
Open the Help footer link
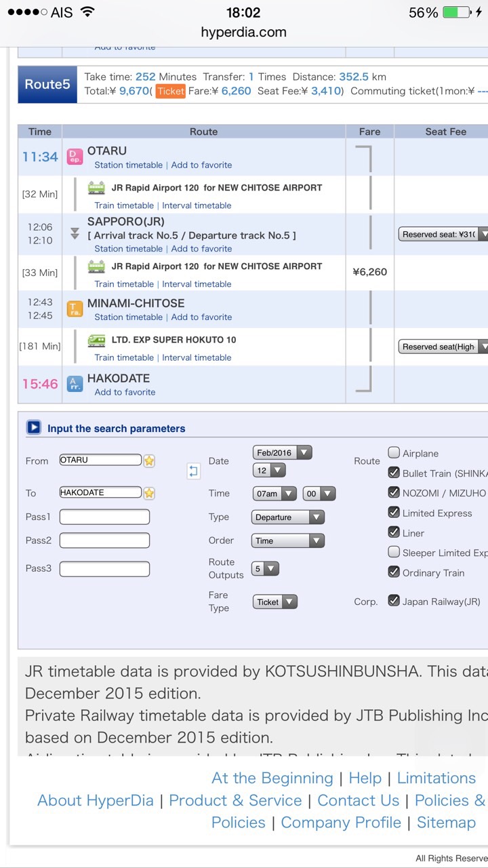tap(365, 778)
